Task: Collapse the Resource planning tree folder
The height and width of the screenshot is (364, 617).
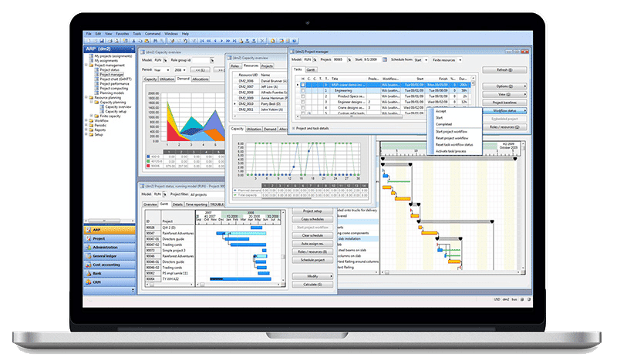Action: click(86, 97)
